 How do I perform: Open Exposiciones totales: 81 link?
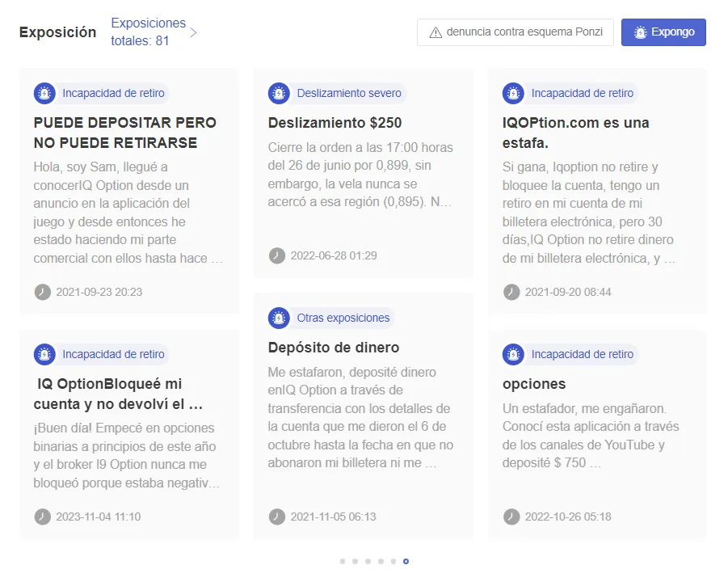point(149,32)
